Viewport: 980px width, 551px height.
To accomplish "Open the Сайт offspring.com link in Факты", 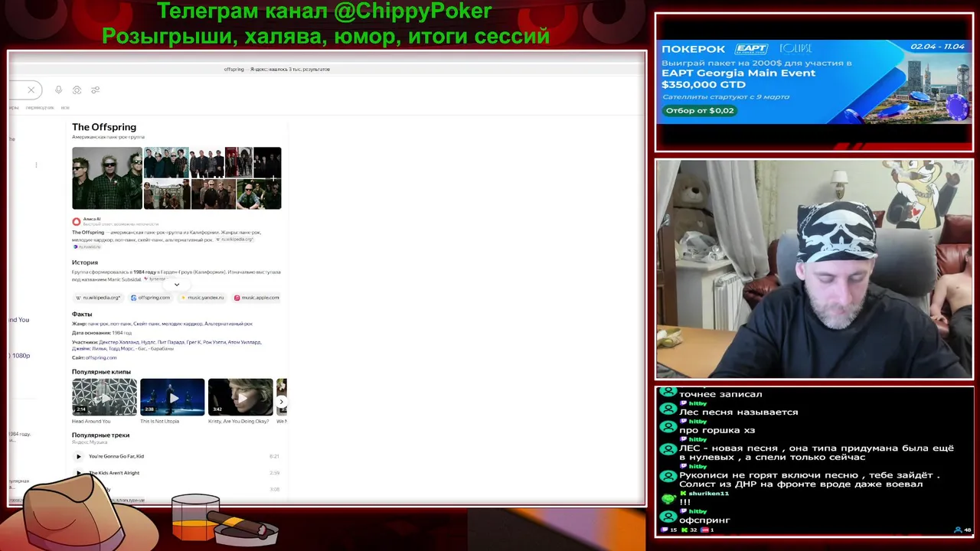I will (x=101, y=357).
